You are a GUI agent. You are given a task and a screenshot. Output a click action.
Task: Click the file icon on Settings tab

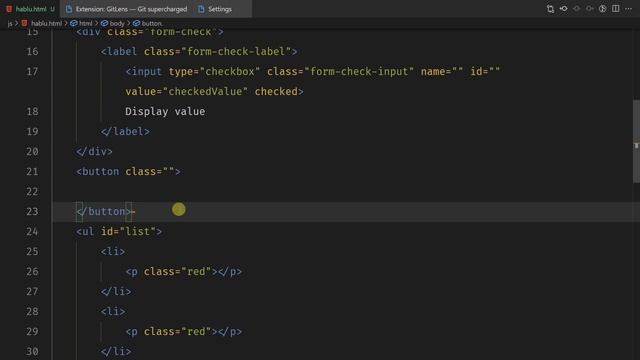201,9
